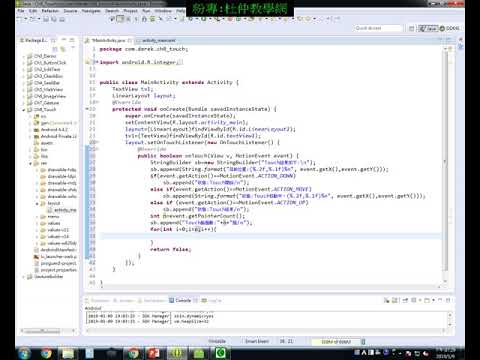Click the Writable status bar entry
The height and width of the screenshot is (360, 480).
coord(217,341)
